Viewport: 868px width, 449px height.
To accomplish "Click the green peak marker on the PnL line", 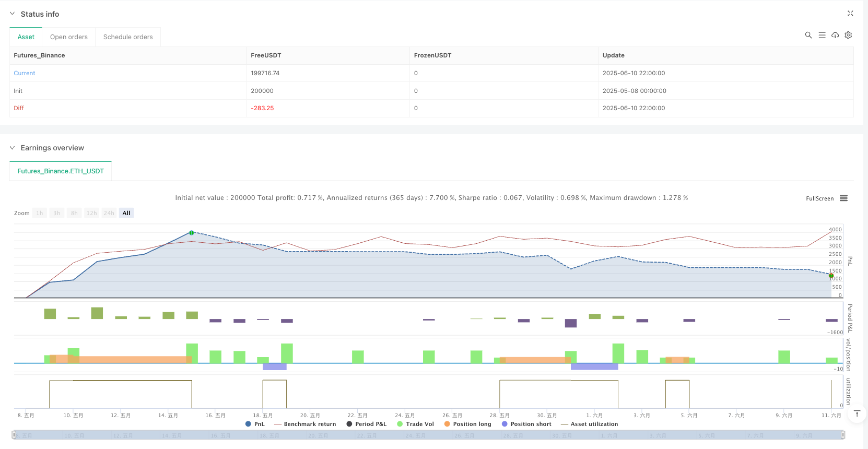I will coord(192,233).
